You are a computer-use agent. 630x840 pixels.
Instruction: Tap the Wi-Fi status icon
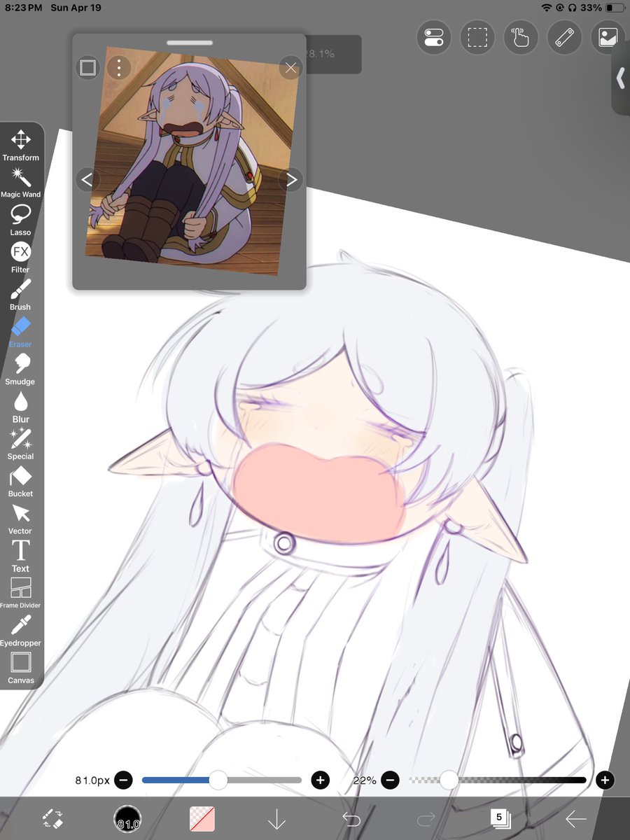click(x=547, y=8)
